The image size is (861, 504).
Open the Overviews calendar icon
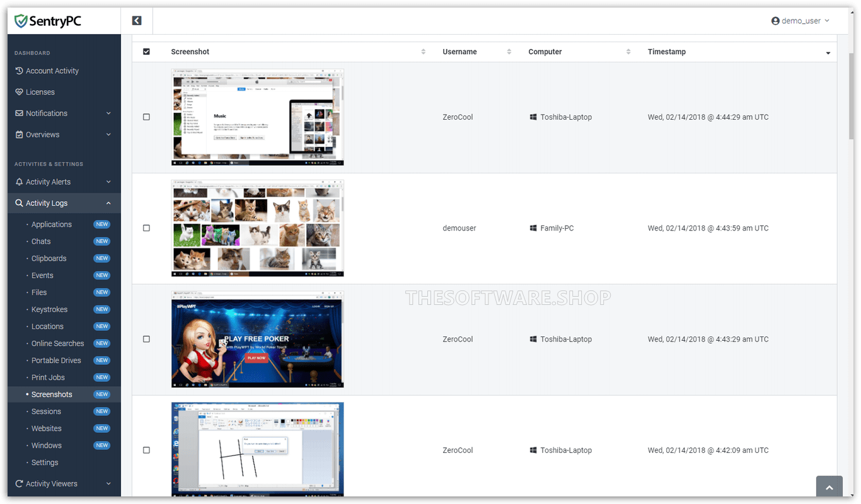click(20, 134)
